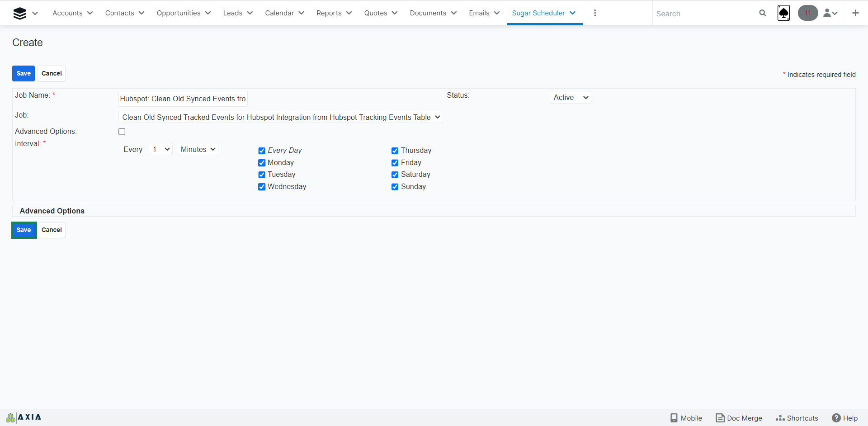The image size is (868, 426).
Task: Open the Quotes module tab
Action: (376, 13)
